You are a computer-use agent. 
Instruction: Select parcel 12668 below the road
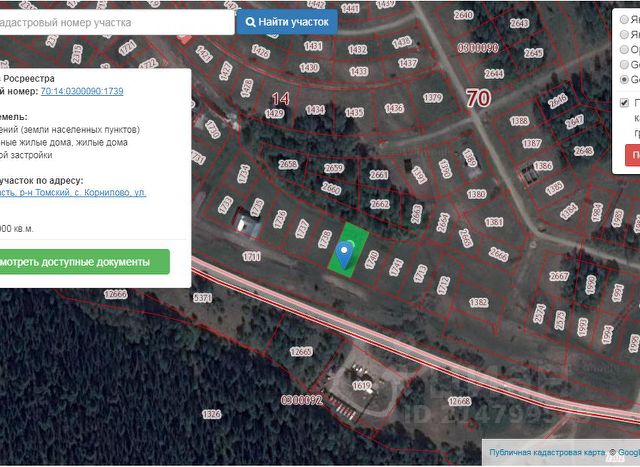tap(116, 294)
